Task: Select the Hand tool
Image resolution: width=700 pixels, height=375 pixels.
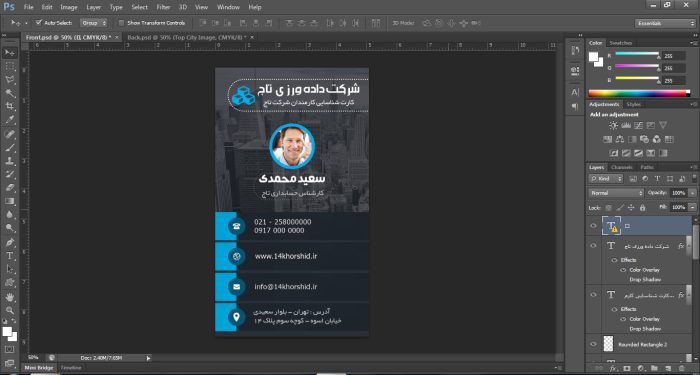Action: [9, 297]
